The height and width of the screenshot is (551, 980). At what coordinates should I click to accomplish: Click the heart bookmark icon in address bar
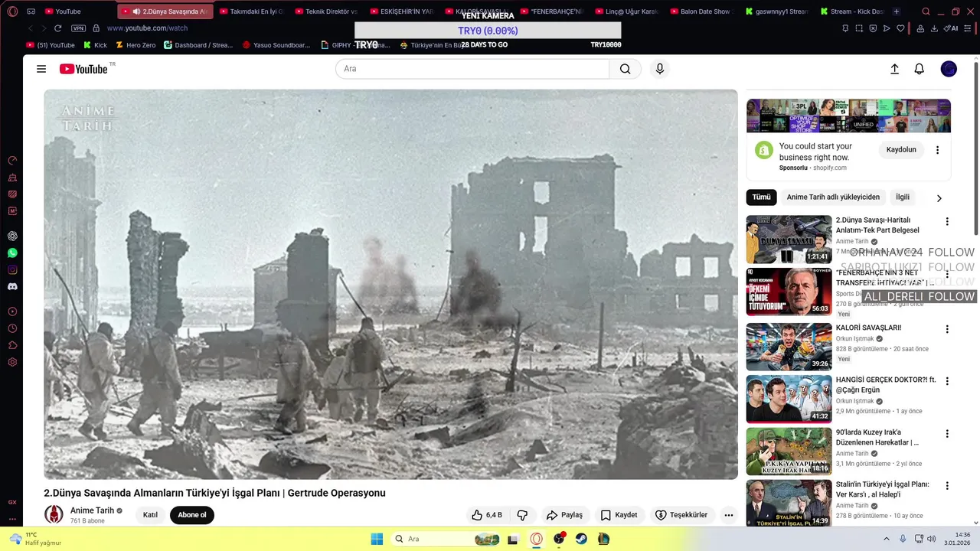pos(901,28)
